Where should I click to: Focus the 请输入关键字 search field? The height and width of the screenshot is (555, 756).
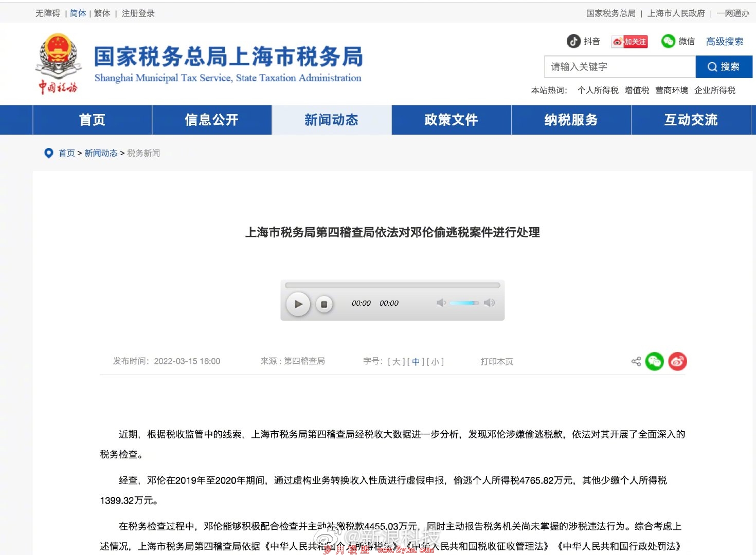620,67
